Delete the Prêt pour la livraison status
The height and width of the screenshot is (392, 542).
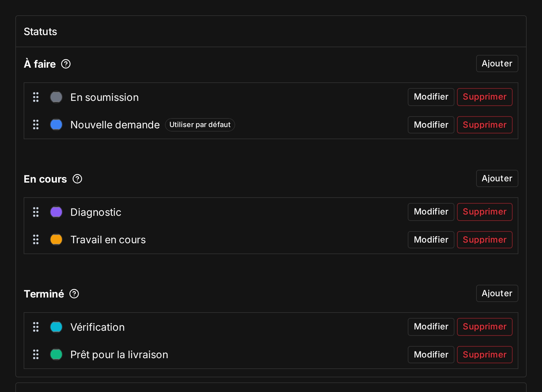484,355
